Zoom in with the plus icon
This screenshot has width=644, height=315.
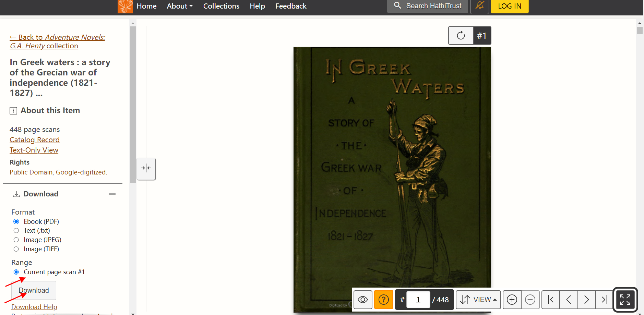coord(512,300)
